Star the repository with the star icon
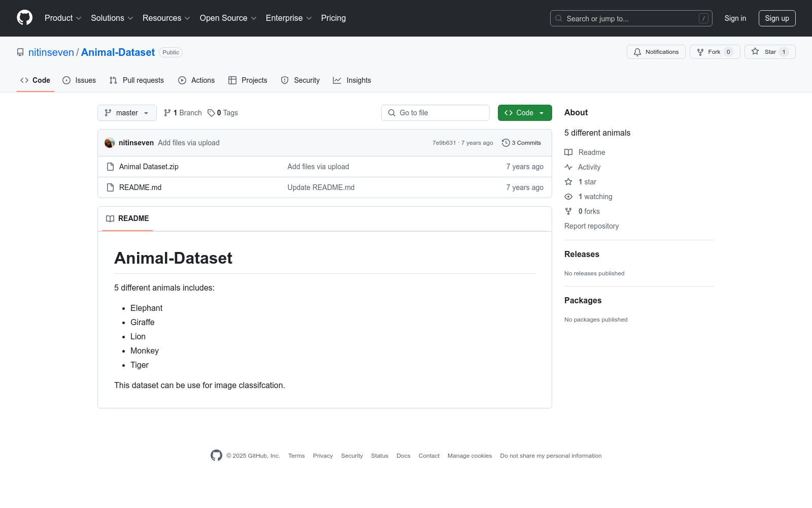The width and height of the screenshot is (812, 508). click(755, 51)
